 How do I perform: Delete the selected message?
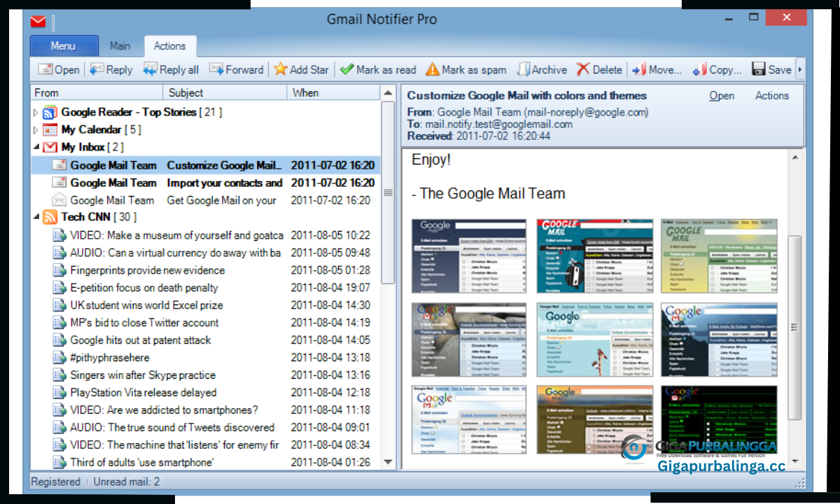599,69
